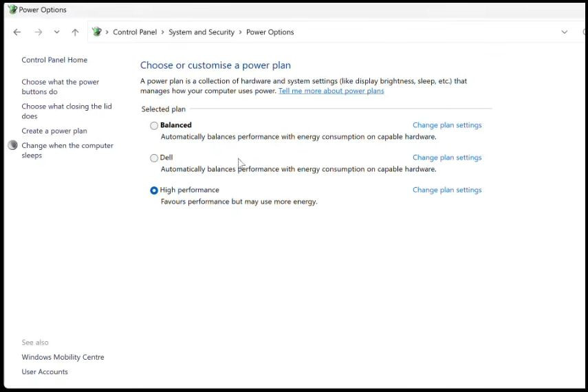Expand the address bar history dropdown
The image size is (588, 392).
point(565,32)
